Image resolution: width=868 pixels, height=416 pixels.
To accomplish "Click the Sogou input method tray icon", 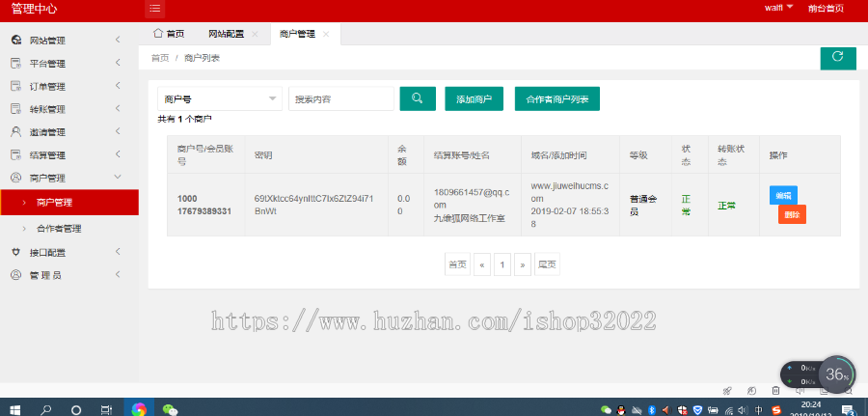I will tap(776, 410).
